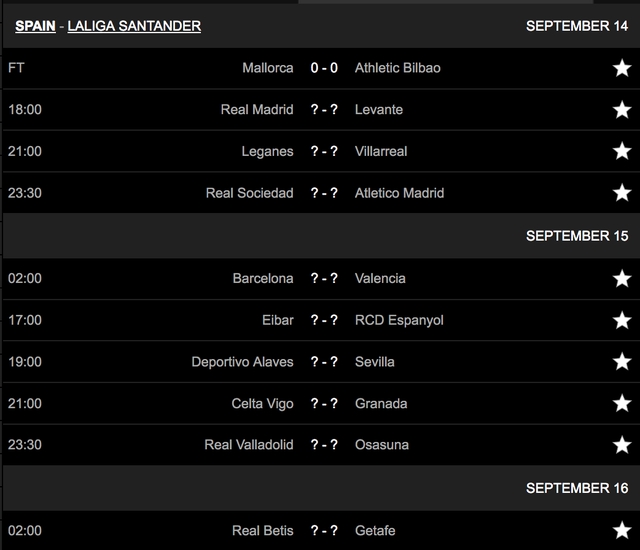Click star next to Real Valladolid vs Osasuna

(622, 445)
